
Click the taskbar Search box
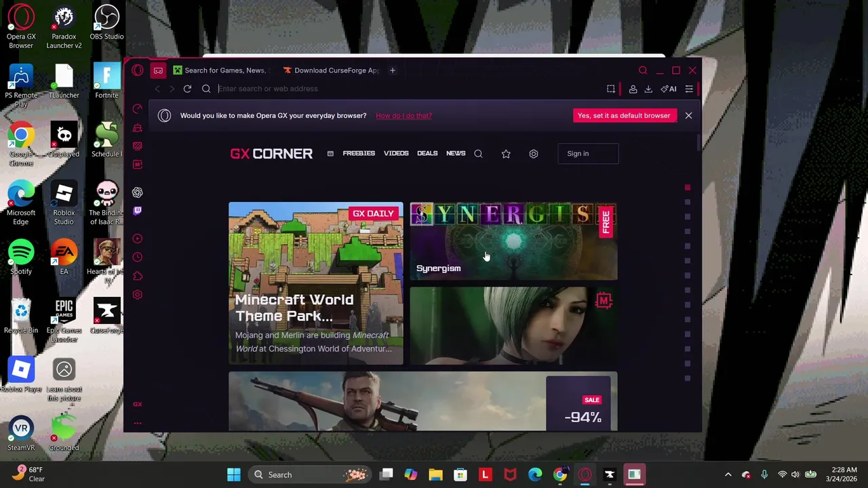point(309,474)
